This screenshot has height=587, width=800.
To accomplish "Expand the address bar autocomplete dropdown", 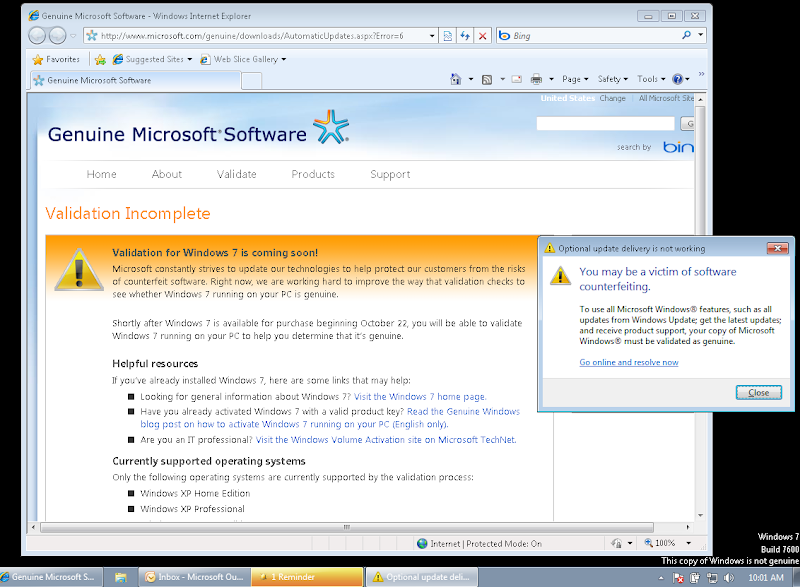I will click(x=432, y=36).
